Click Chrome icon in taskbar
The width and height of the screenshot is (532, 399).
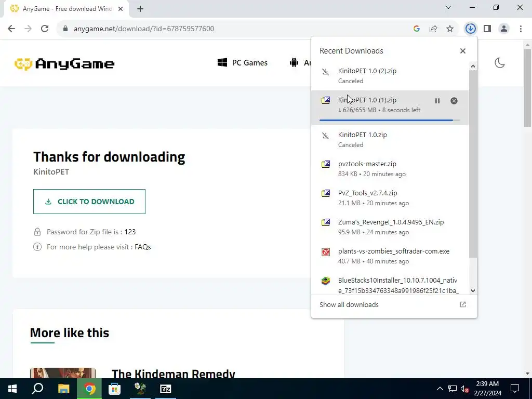tap(89, 389)
